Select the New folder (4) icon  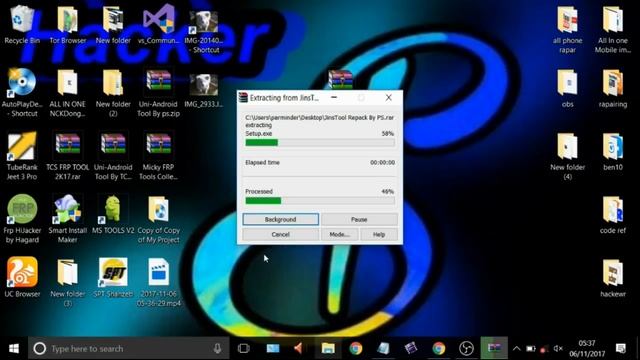point(567,156)
